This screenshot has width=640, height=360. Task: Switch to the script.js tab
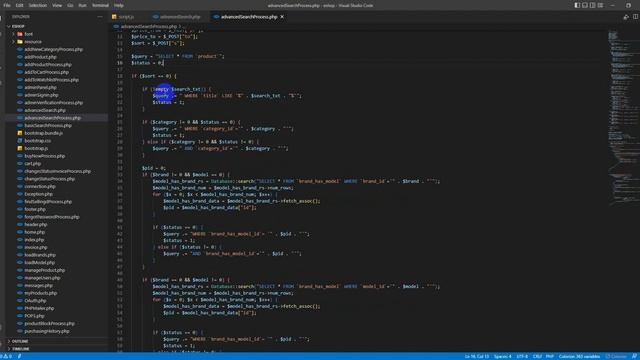point(126,17)
